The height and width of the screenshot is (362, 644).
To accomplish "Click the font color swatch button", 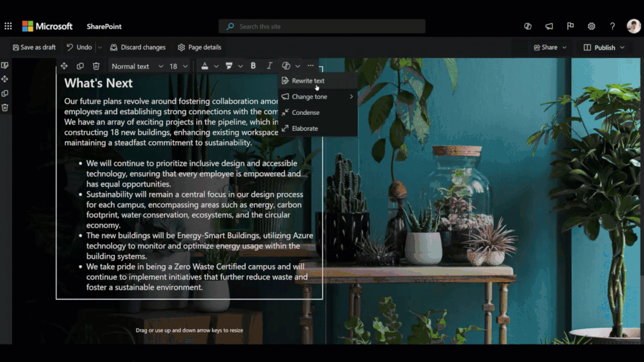I will (x=205, y=66).
